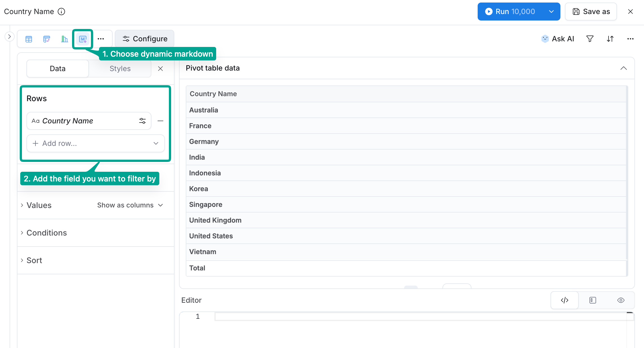Click the Total row
The width and height of the screenshot is (644, 348).
coord(406,268)
